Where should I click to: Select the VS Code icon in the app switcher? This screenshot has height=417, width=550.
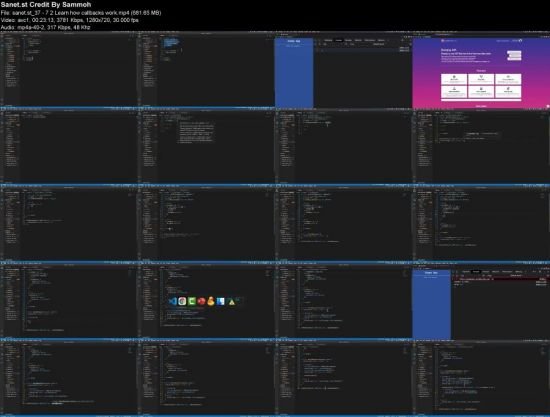pyautogui.click(x=172, y=301)
